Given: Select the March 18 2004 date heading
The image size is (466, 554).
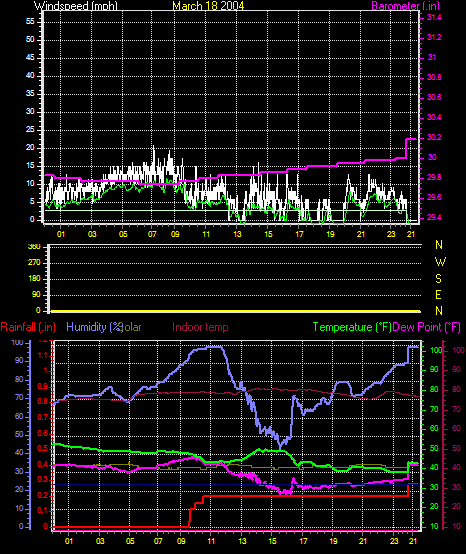Looking at the screenshot, I should [x=208, y=6].
